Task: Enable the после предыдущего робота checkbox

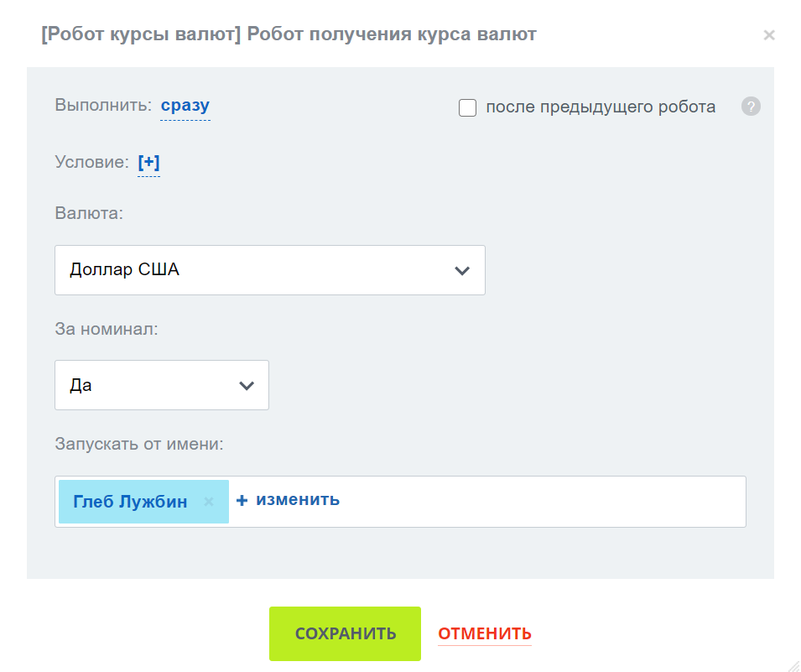Action: click(x=468, y=108)
